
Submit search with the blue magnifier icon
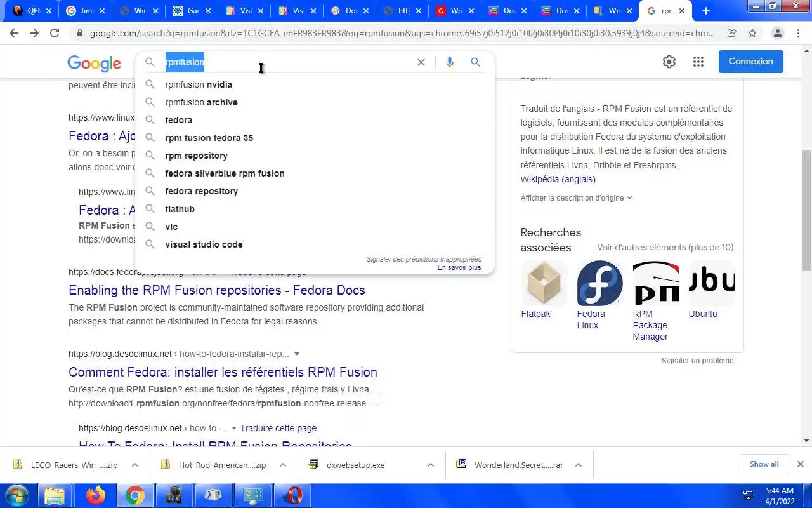pos(475,62)
